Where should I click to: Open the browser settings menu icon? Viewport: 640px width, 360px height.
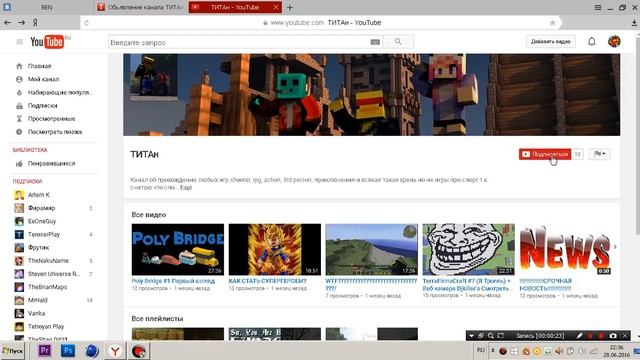pyautogui.click(x=598, y=7)
